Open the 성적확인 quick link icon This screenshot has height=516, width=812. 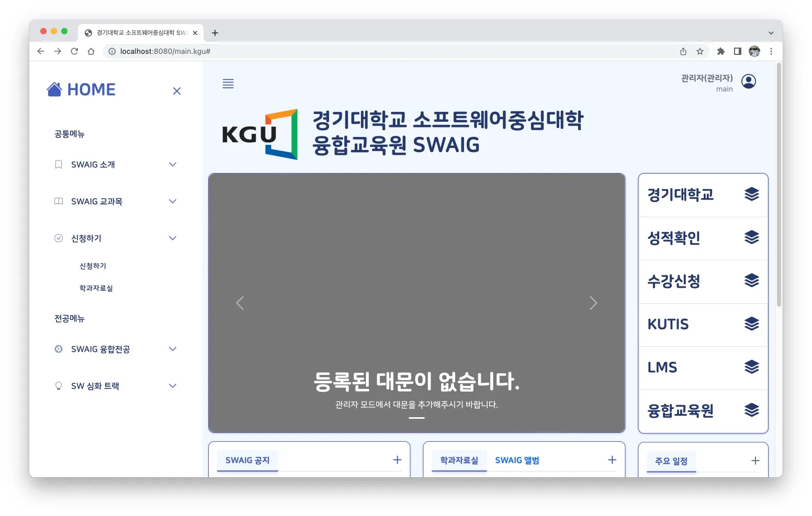[x=752, y=237]
